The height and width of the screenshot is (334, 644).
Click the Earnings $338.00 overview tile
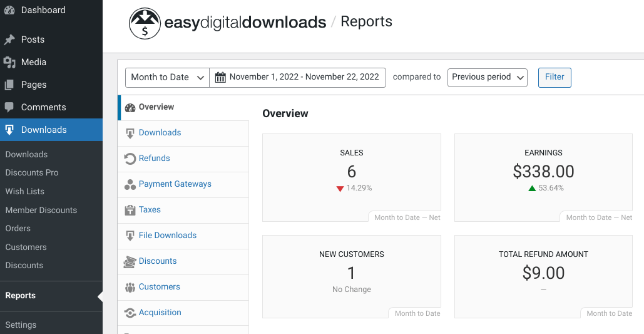[x=543, y=177]
